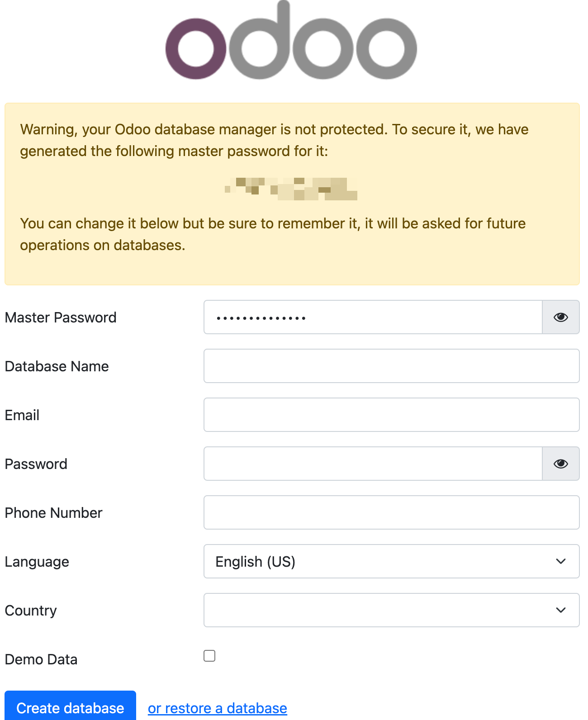Click into the Database Name field
This screenshot has width=588, height=720.
(391, 366)
